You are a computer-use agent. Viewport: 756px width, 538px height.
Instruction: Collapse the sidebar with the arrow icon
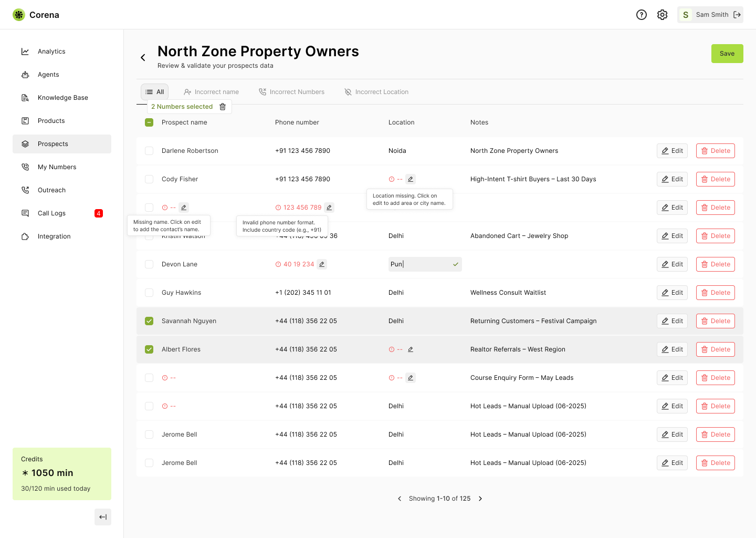pyautogui.click(x=103, y=517)
